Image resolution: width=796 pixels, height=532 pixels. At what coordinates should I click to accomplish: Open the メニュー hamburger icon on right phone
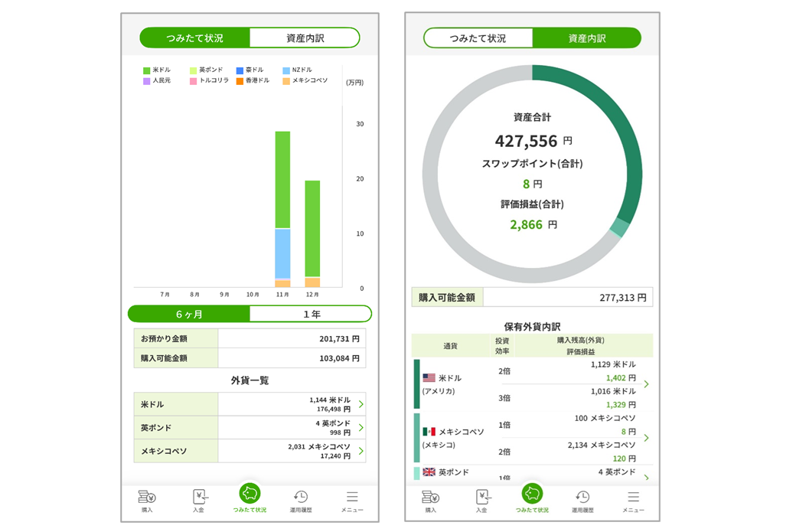(633, 500)
